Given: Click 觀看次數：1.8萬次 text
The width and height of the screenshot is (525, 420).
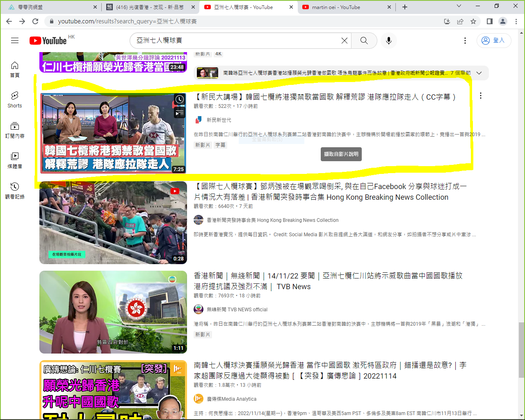Looking at the screenshot, I should pos(214,385).
